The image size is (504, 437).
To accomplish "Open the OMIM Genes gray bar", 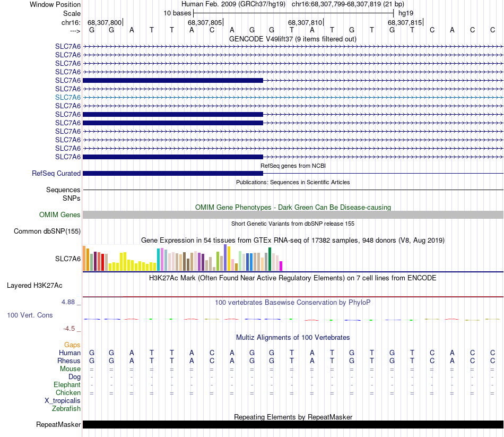I will tap(293, 215).
